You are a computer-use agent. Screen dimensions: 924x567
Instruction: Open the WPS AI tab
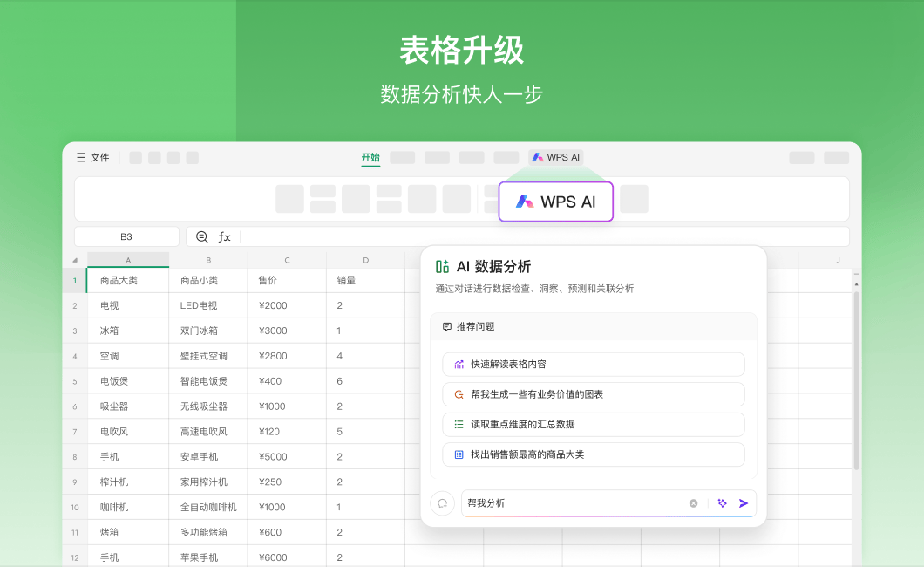(556, 157)
